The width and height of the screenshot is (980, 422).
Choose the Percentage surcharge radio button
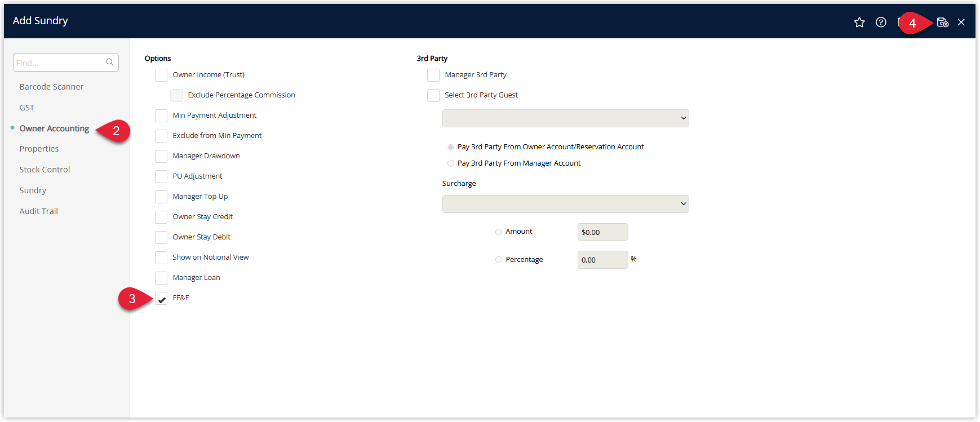pos(499,260)
